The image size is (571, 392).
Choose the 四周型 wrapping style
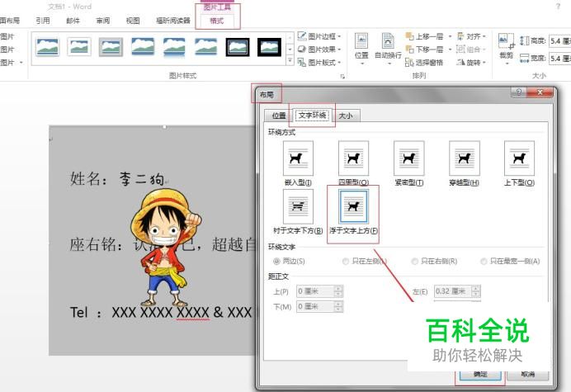tap(353, 163)
